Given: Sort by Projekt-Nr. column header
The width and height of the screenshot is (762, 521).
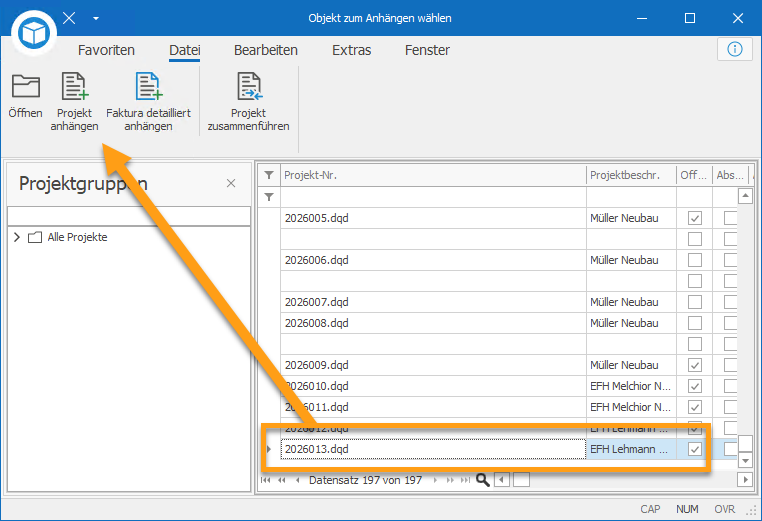Looking at the screenshot, I should click(x=433, y=175).
